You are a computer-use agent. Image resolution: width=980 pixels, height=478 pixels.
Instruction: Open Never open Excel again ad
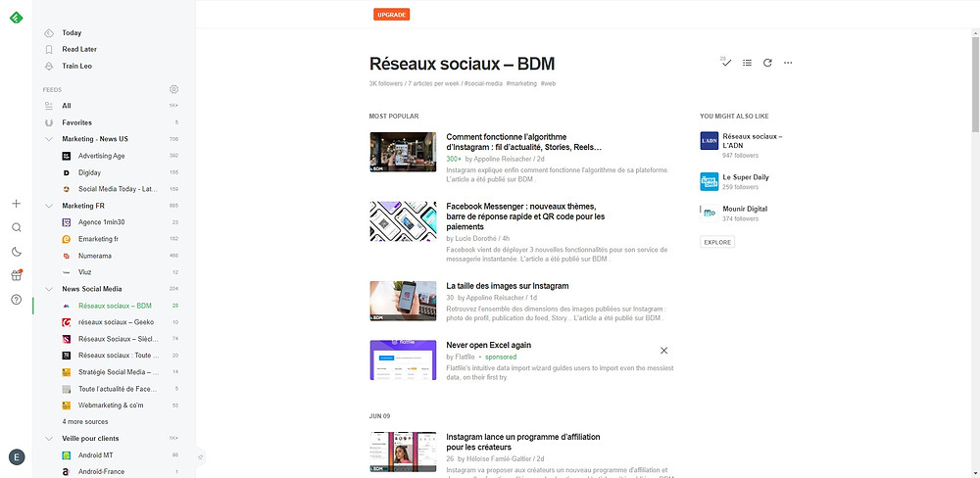click(x=489, y=345)
